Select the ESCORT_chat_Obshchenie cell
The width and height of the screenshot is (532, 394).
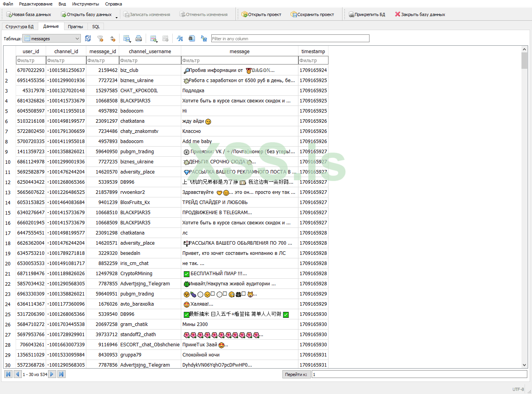point(150,345)
